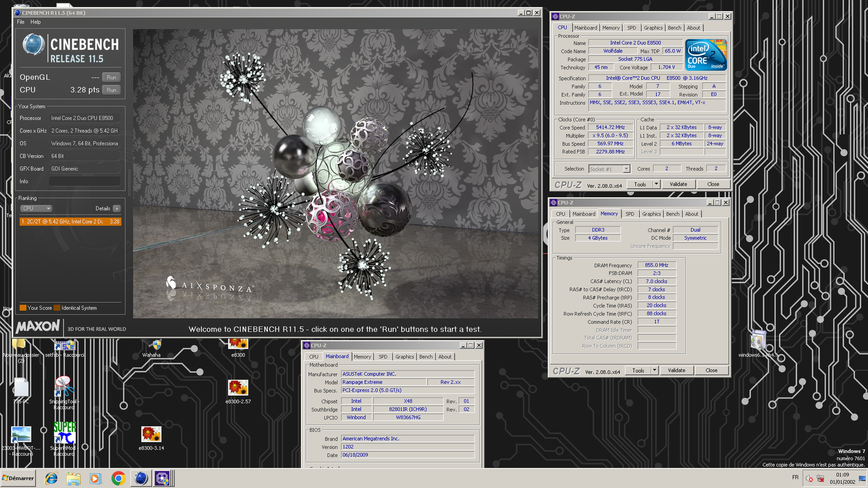Viewport: 868px width, 488px height.
Task: Switch to CPU tab in Memory CPU-Z window
Action: 561,214
